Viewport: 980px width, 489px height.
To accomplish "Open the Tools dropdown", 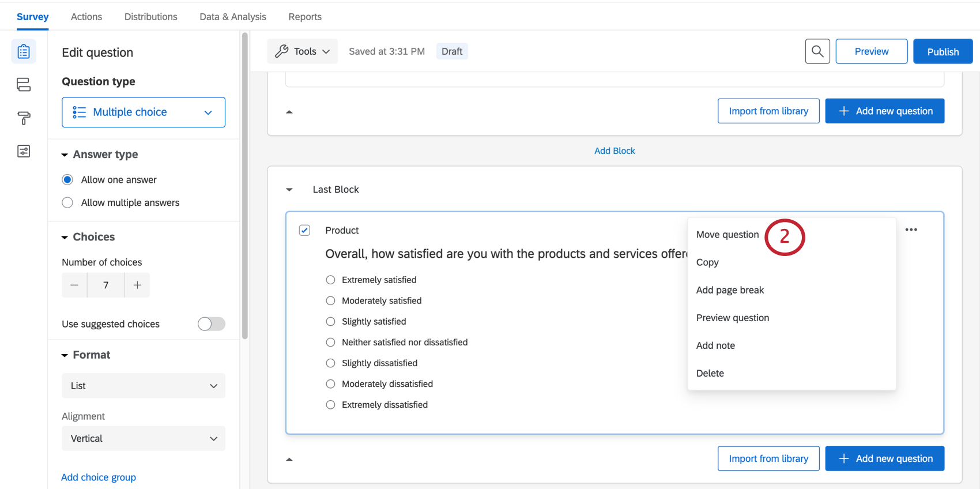I will tap(302, 51).
